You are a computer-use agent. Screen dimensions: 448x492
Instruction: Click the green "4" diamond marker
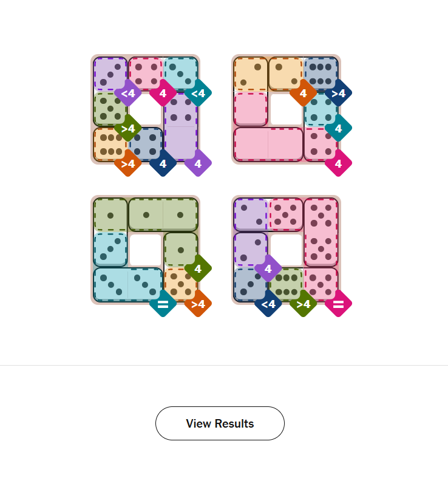198,268
